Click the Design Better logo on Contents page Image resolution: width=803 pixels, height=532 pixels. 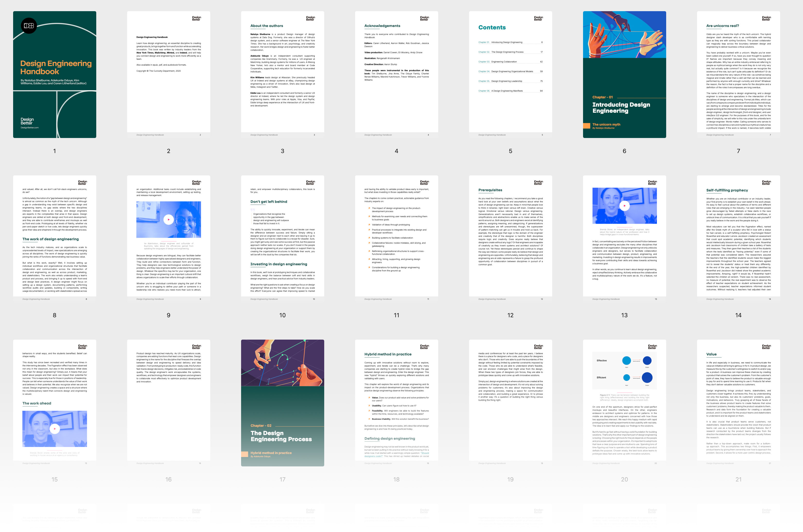click(x=538, y=19)
